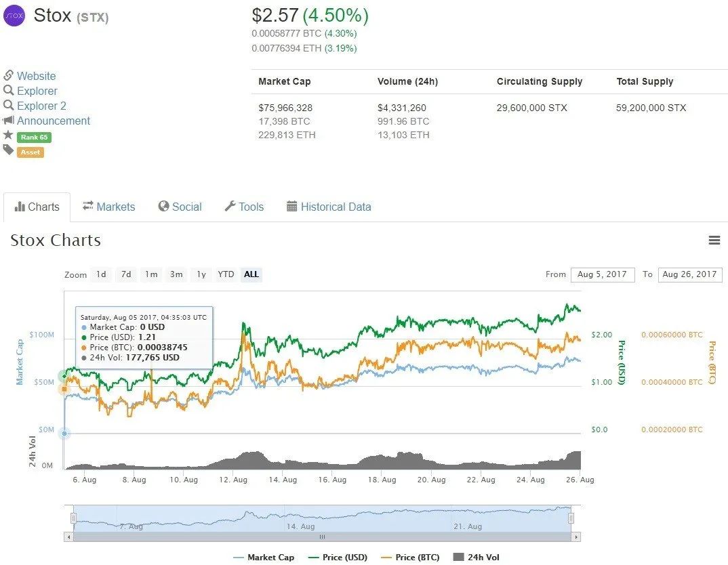The height and width of the screenshot is (565, 728).
Task: Open the Explorer 2 link
Action: [x=41, y=106]
